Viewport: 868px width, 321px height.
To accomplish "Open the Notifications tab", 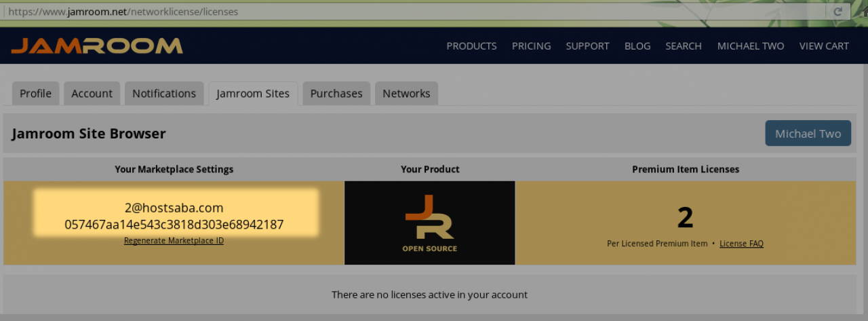I will 164,94.
